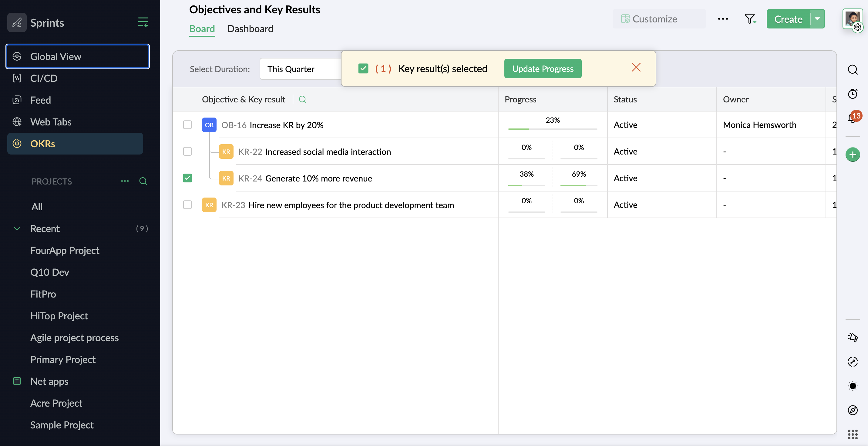Click the Update Progress button
Screen dimensions: 868x446
(543, 69)
